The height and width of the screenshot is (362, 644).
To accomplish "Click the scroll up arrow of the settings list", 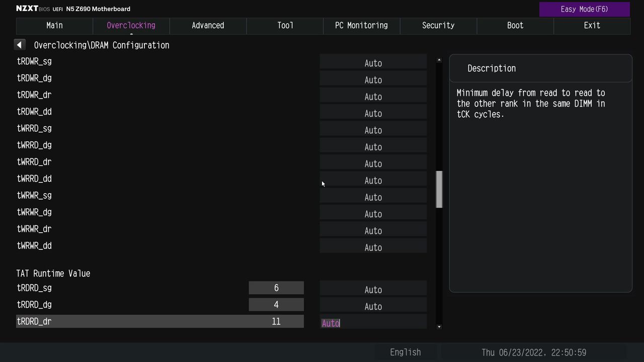I will pos(439,60).
